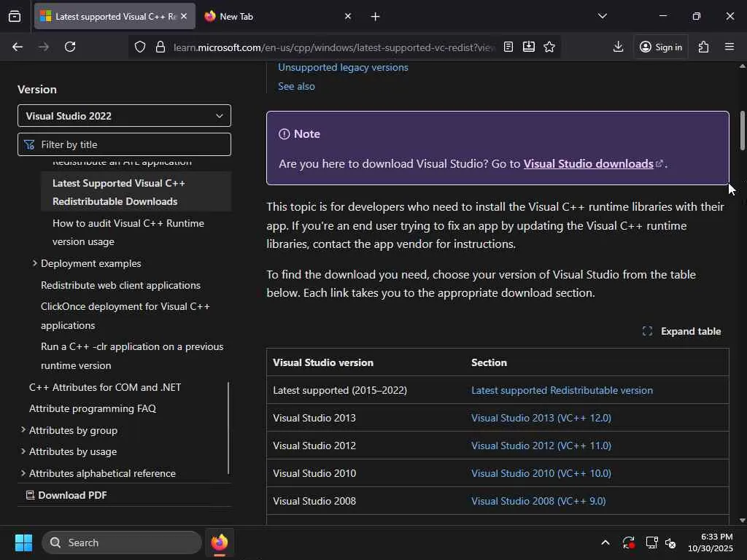This screenshot has height=560, width=747.
Task: Click the taskbar Search box
Action: point(122,542)
